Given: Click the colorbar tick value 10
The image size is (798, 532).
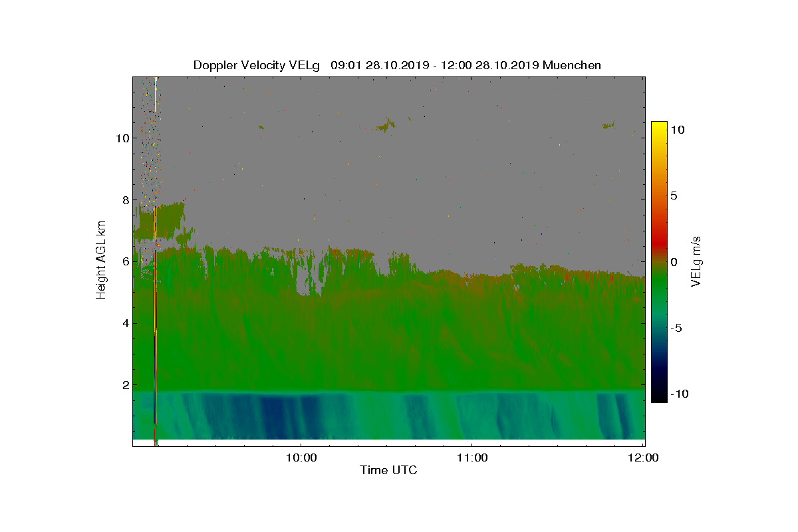Looking at the screenshot, I should coord(677,130).
